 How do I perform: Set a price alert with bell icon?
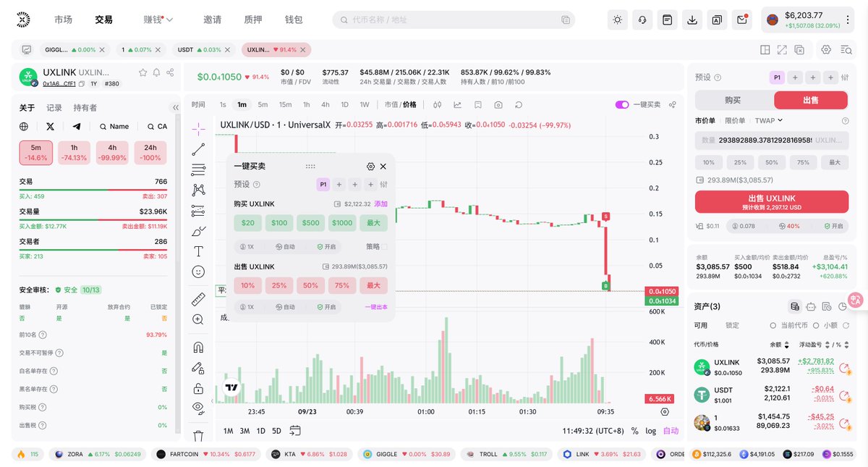(x=156, y=72)
